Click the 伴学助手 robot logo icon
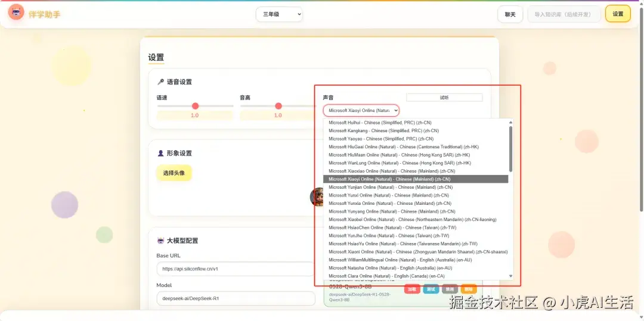This screenshot has width=644, height=321. 16,12
